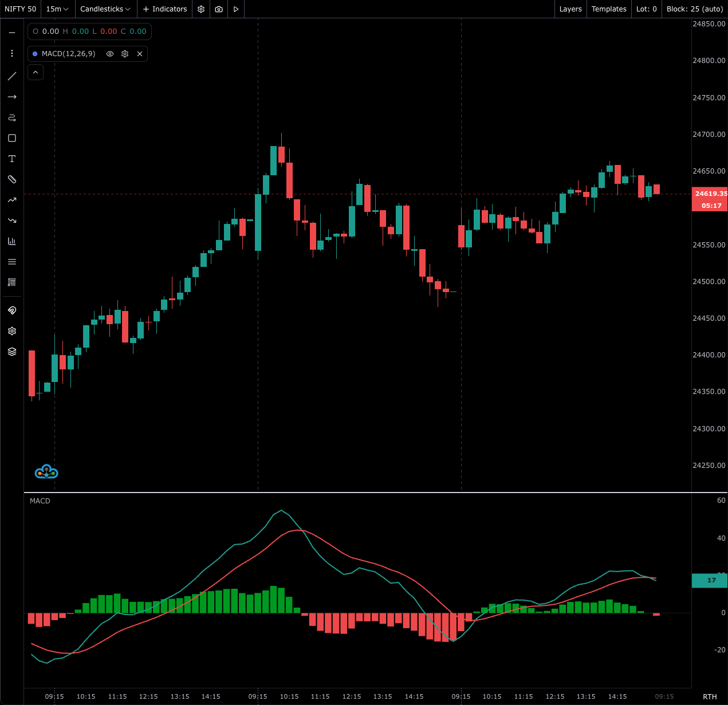Open the Templates menu

[x=609, y=9]
